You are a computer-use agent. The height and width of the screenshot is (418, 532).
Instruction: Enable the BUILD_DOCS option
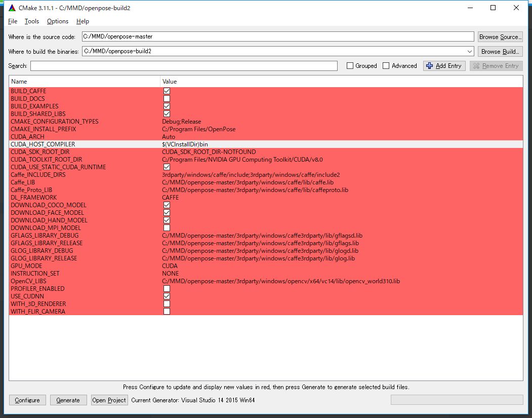[167, 98]
